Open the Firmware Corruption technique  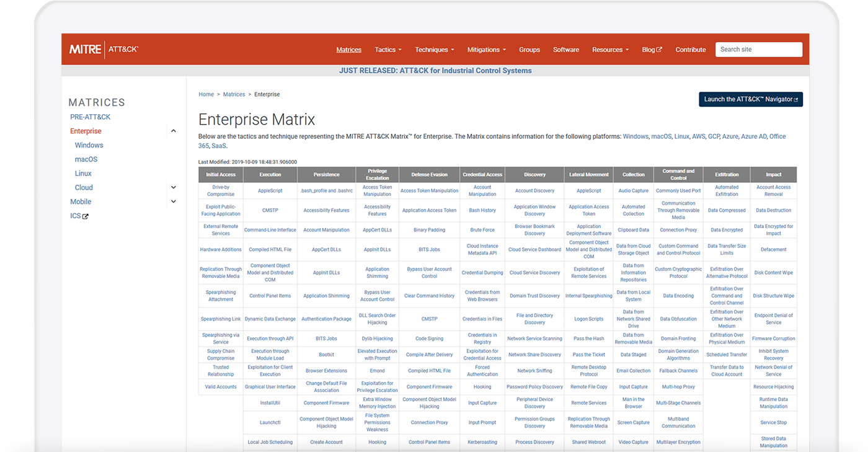[774, 339]
